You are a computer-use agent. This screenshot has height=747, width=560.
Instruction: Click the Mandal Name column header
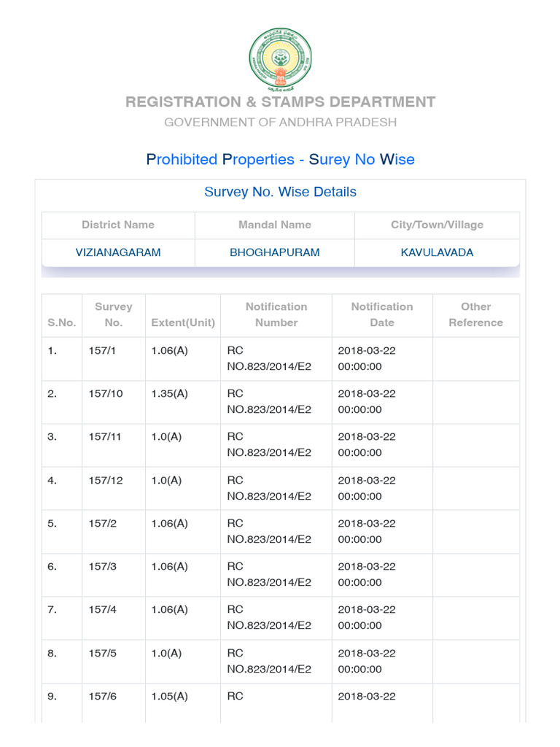pos(274,225)
